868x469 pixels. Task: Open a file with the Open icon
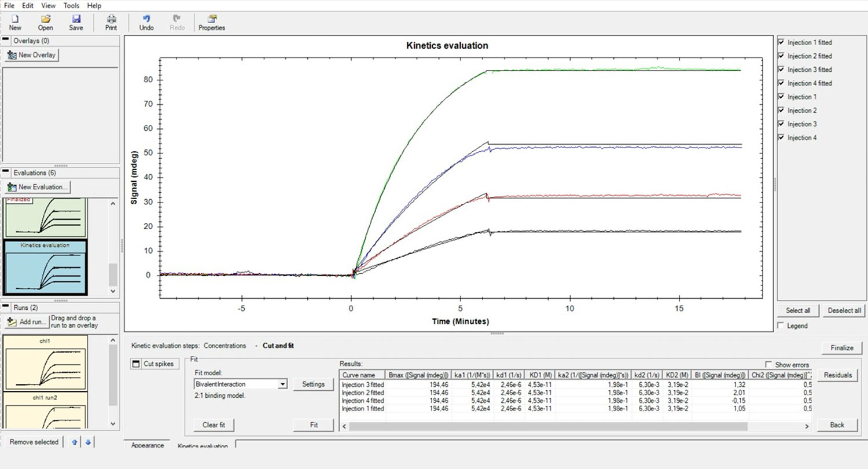click(46, 19)
